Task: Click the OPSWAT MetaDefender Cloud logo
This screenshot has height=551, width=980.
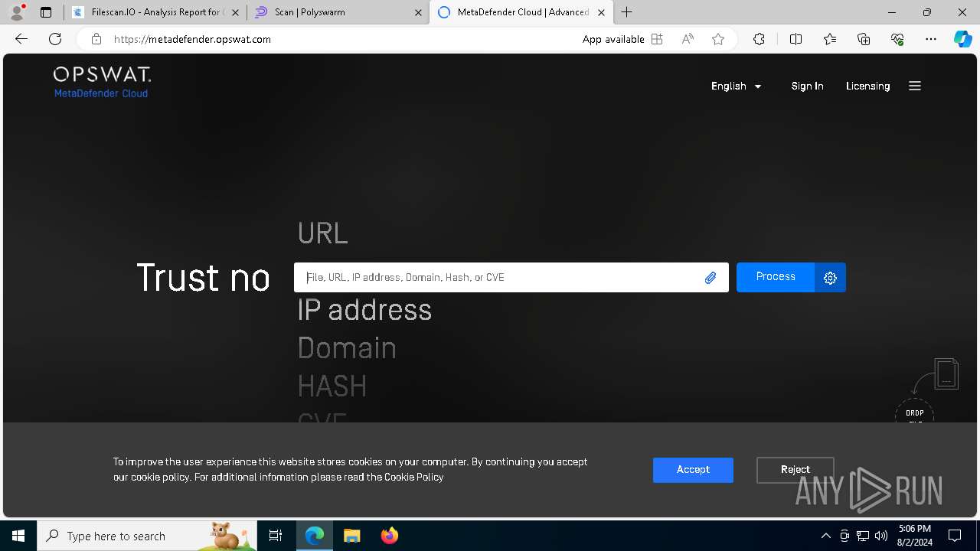Action: (102, 83)
